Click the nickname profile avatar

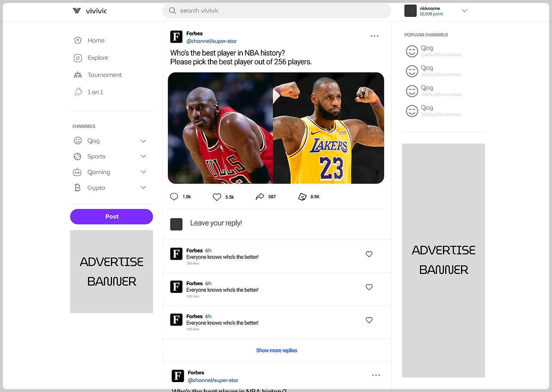click(411, 11)
